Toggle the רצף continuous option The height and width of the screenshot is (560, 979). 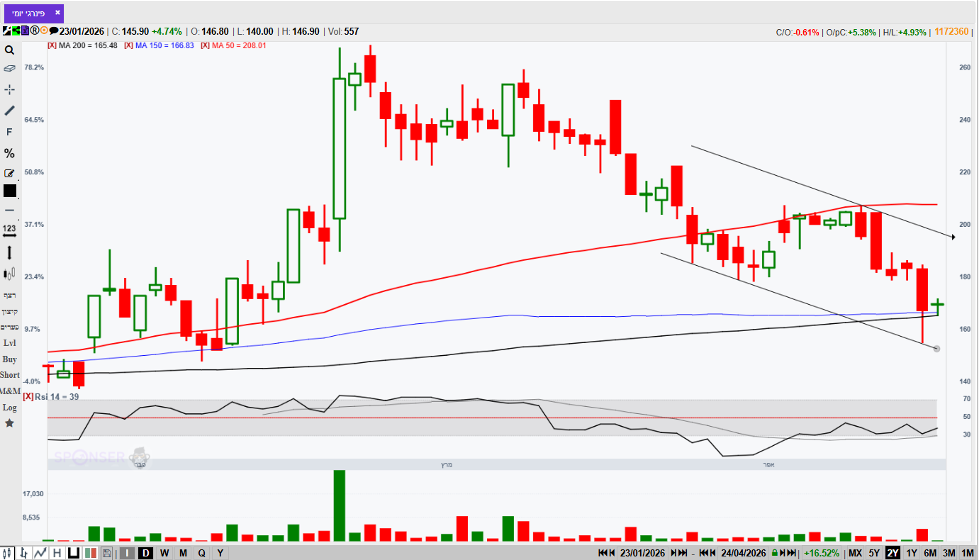(x=9, y=295)
